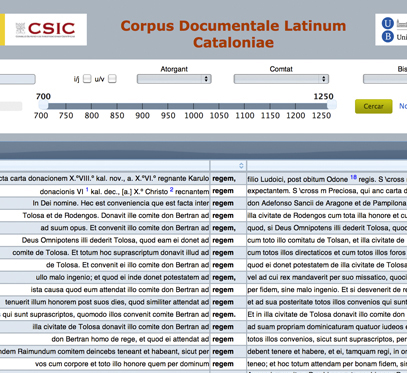Screen dimensions: 407x373
Task: Expand the Comtat dropdown
Action: [x=281, y=79]
